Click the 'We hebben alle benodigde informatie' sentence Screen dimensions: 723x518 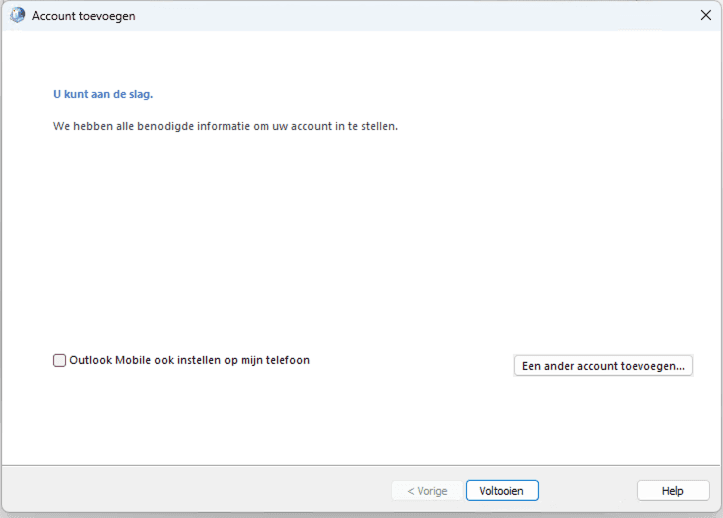pos(225,126)
